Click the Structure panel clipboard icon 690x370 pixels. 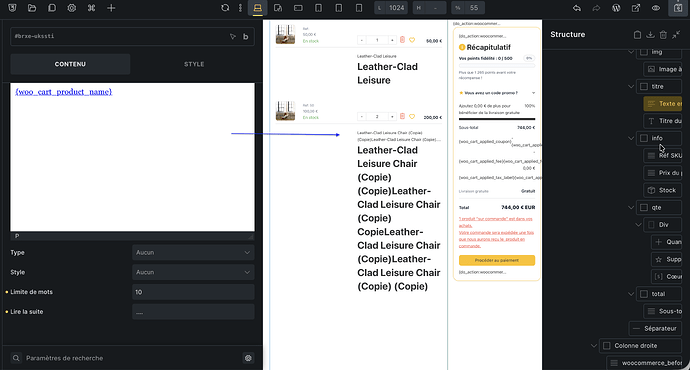(637, 34)
